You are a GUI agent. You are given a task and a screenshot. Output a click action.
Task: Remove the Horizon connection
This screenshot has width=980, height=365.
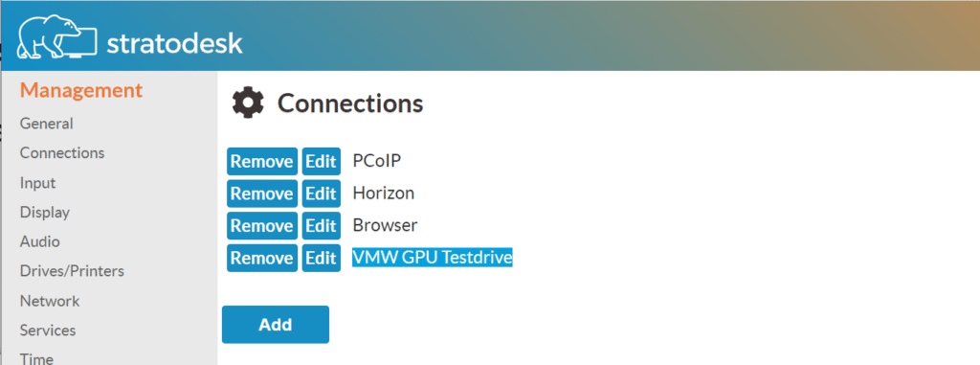262,194
